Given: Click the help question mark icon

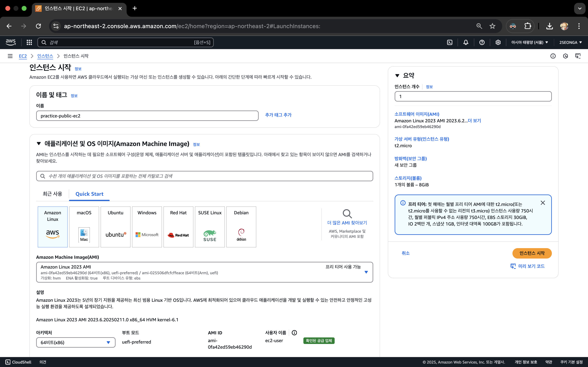Looking at the screenshot, I should 482,42.
